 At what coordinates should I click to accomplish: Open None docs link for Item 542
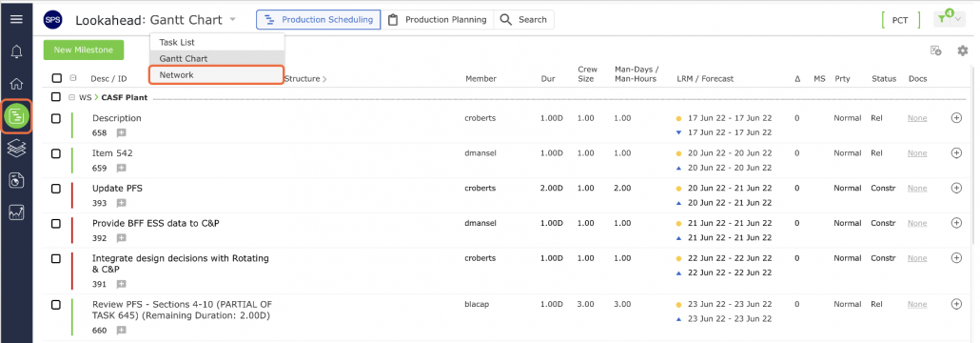tap(917, 152)
